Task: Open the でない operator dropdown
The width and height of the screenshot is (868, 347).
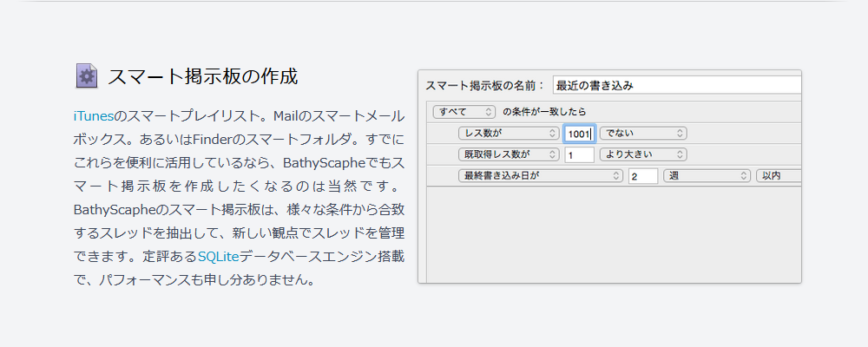Action: coord(643,133)
